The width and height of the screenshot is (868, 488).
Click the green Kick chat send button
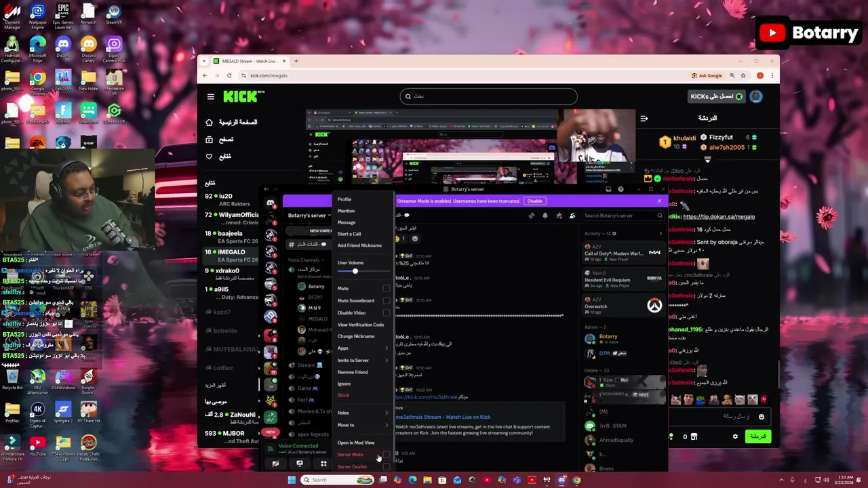(x=758, y=436)
